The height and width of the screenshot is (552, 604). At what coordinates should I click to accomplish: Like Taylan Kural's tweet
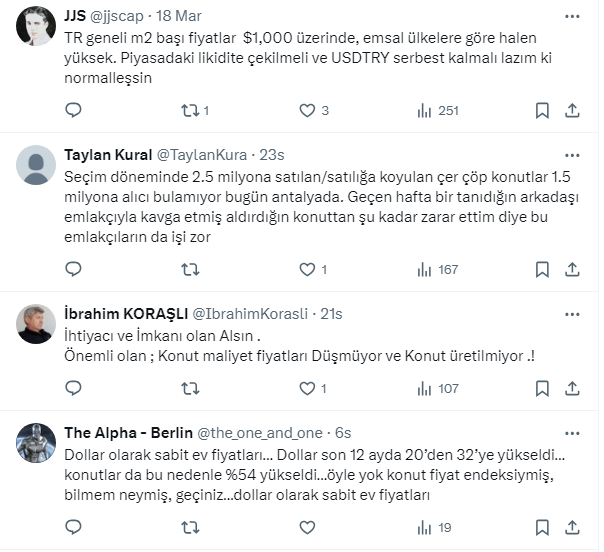308,268
